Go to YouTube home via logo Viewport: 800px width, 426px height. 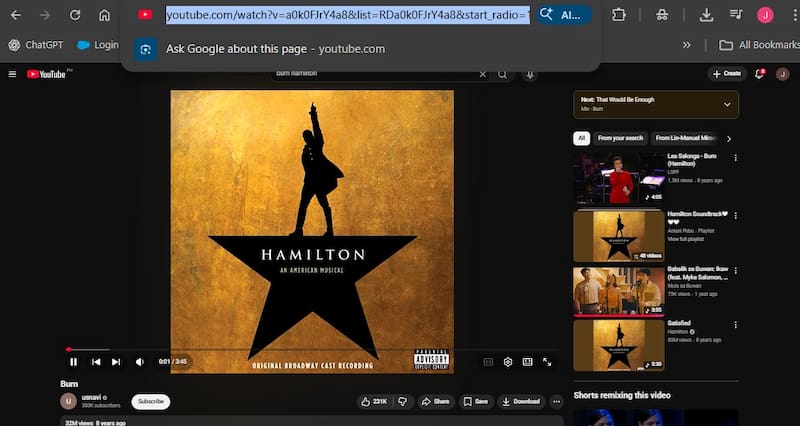(46, 74)
